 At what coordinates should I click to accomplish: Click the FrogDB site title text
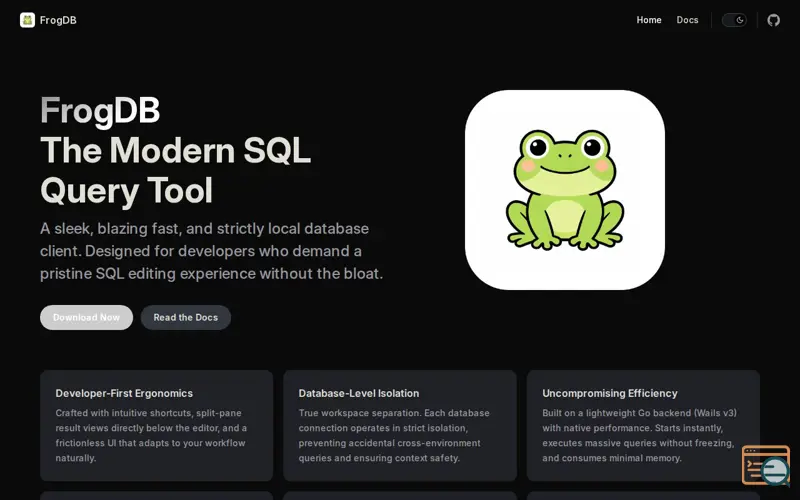[x=58, y=20]
